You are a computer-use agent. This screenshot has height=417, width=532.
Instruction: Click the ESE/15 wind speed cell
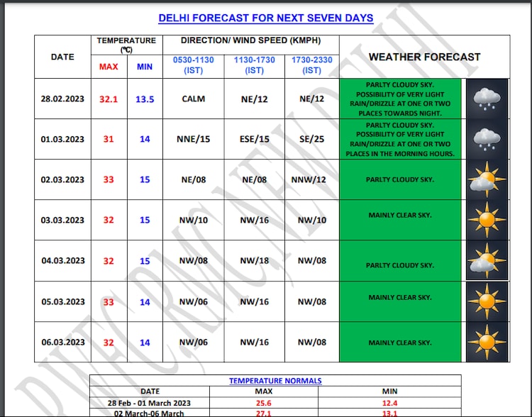(x=254, y=139)
